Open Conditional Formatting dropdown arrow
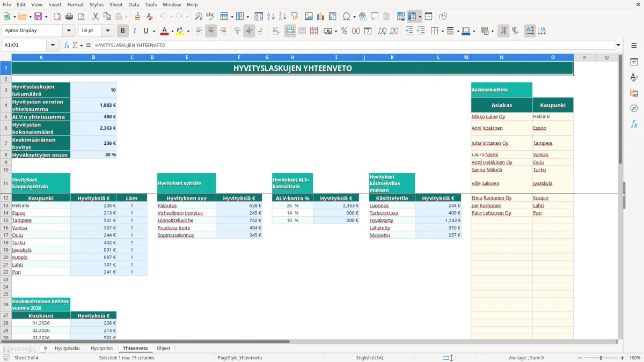The height and width of the screenshot is (362, 644). [x=493, y=31]
